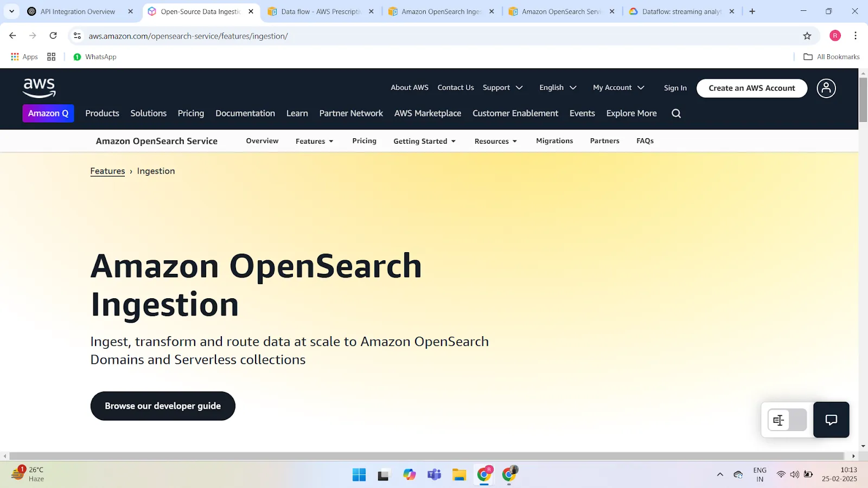Open the Products menu

coord(102,113)
